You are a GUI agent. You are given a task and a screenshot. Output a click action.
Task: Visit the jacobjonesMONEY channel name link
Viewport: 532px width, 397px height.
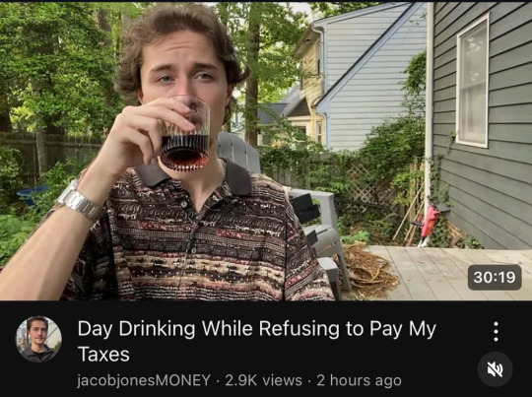(x=144, y=380)
